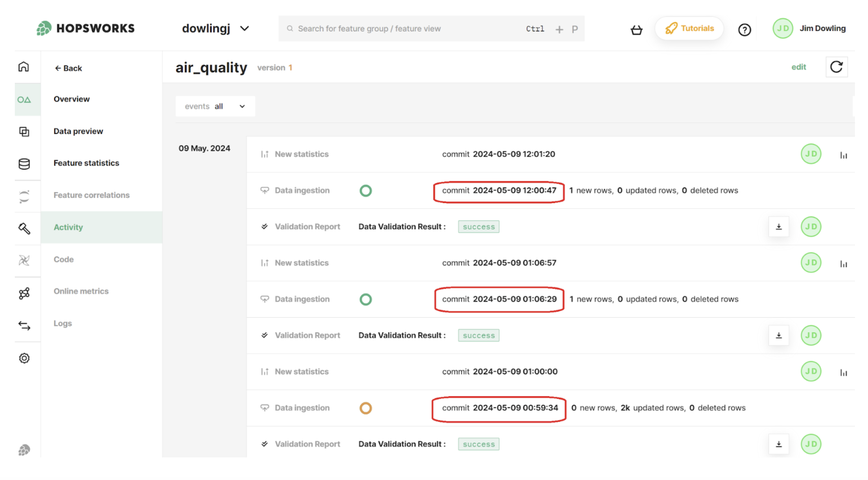Select the hammer tool icon in sidebar
Viewport: 868px width, 480px height.
tap(24, 228)
